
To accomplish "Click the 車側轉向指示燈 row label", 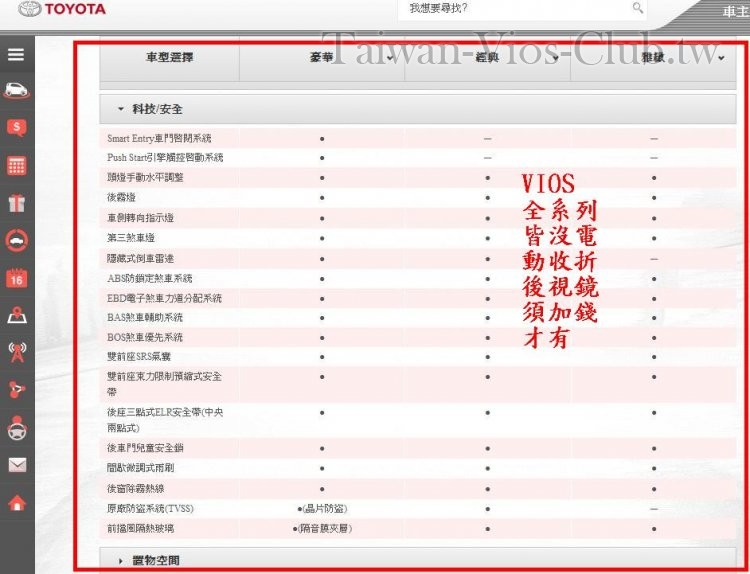I will 140,218.
